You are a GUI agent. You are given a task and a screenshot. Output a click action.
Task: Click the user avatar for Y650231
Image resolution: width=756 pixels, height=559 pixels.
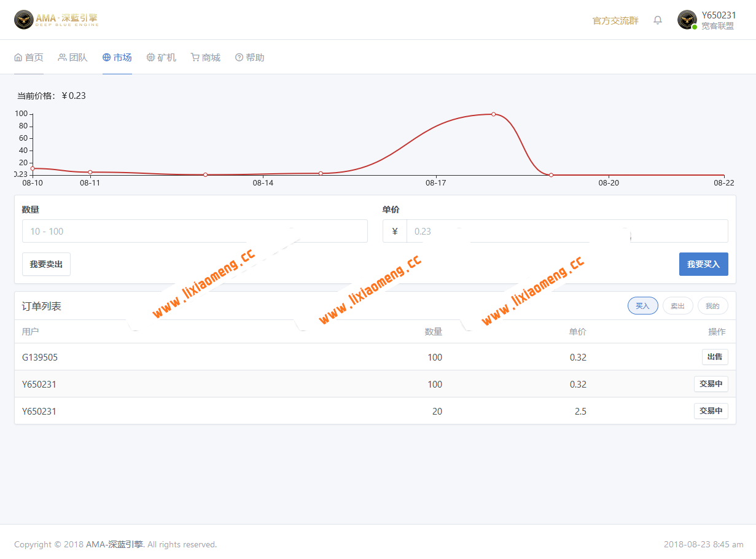687,20
